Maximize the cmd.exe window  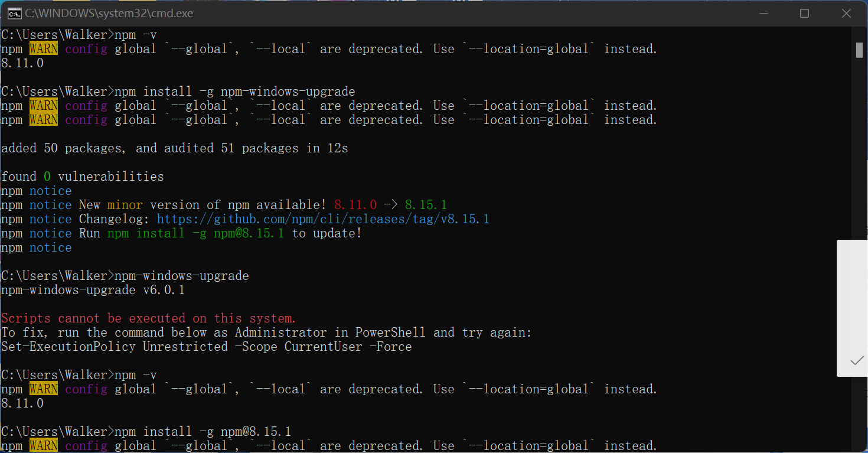click(x=804, y=13)
